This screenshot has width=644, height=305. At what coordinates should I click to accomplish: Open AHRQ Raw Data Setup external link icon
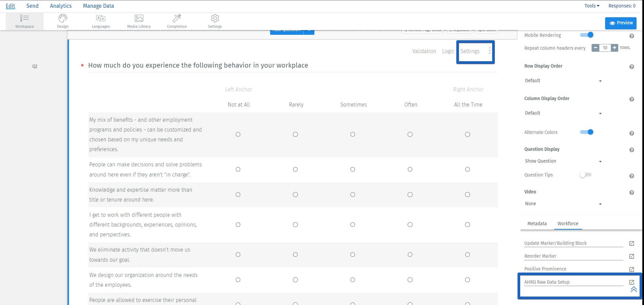[631, 282]
